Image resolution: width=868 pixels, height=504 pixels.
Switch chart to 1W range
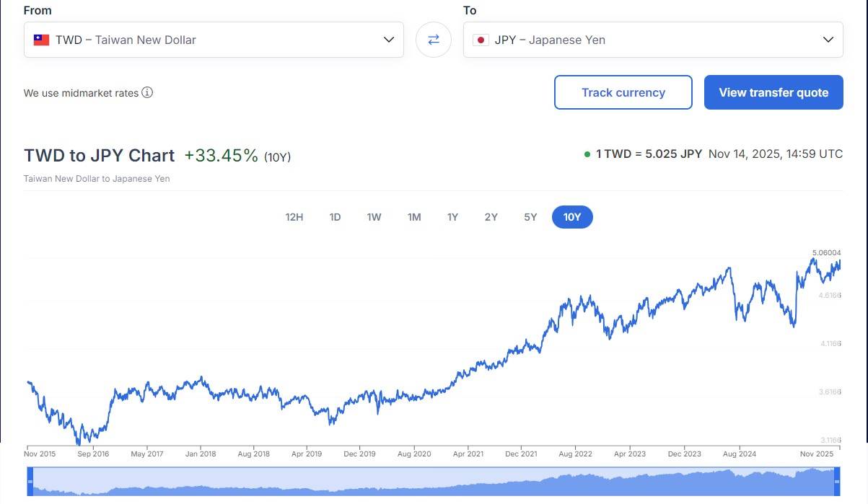click(374, 217)
